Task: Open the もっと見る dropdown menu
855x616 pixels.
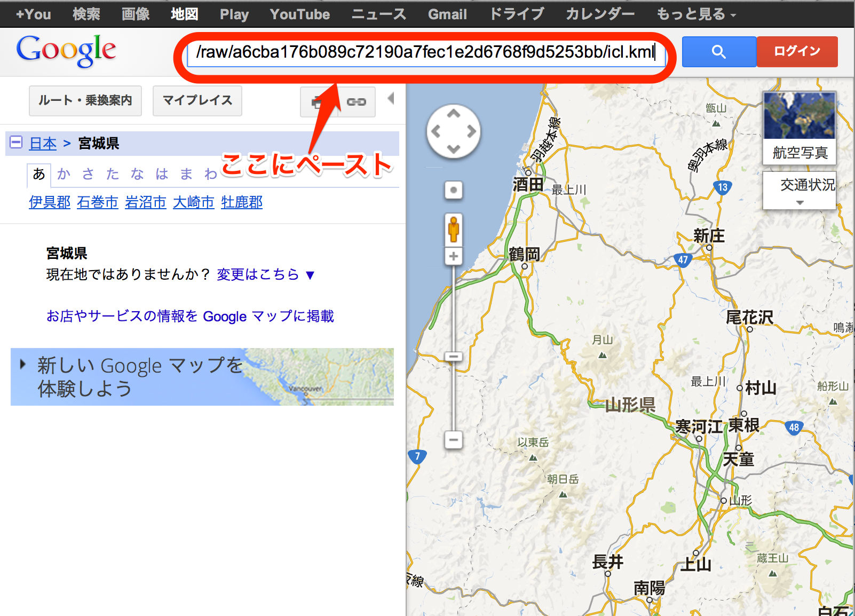Action: coord(696,14)
